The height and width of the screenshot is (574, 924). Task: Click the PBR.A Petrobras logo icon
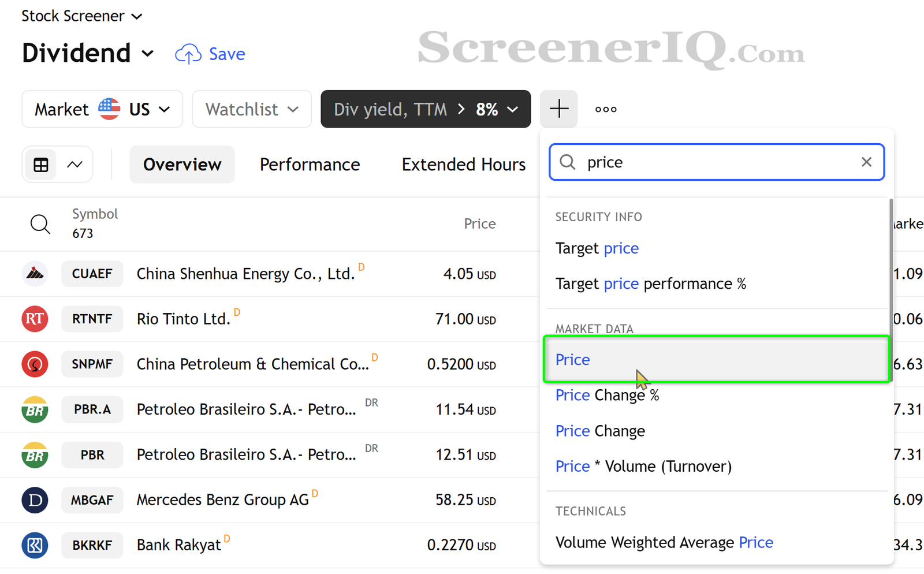click(35, 409)
